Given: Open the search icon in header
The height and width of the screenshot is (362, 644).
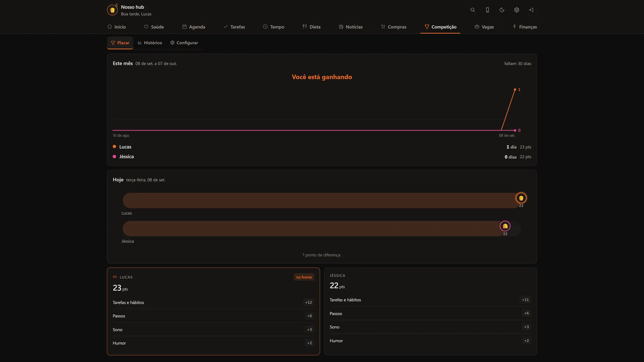Looking at the screenshot, I should (x=473, y=10).
